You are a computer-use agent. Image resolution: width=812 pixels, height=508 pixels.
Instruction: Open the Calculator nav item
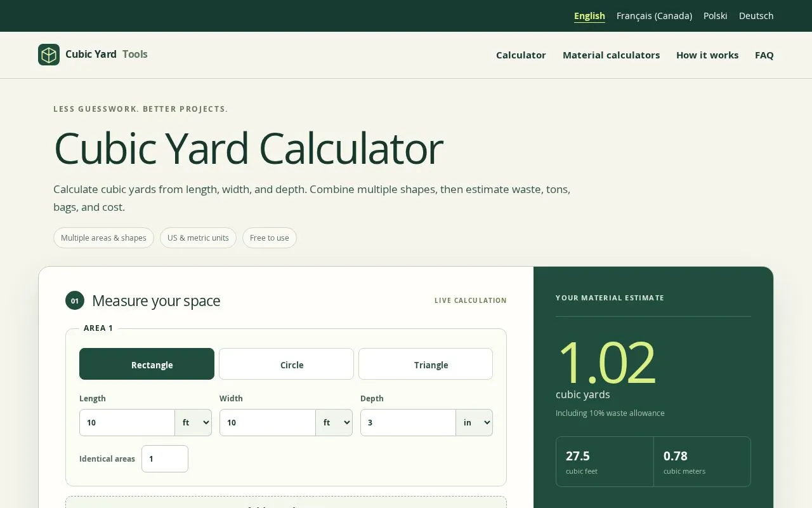pos(521,55)
